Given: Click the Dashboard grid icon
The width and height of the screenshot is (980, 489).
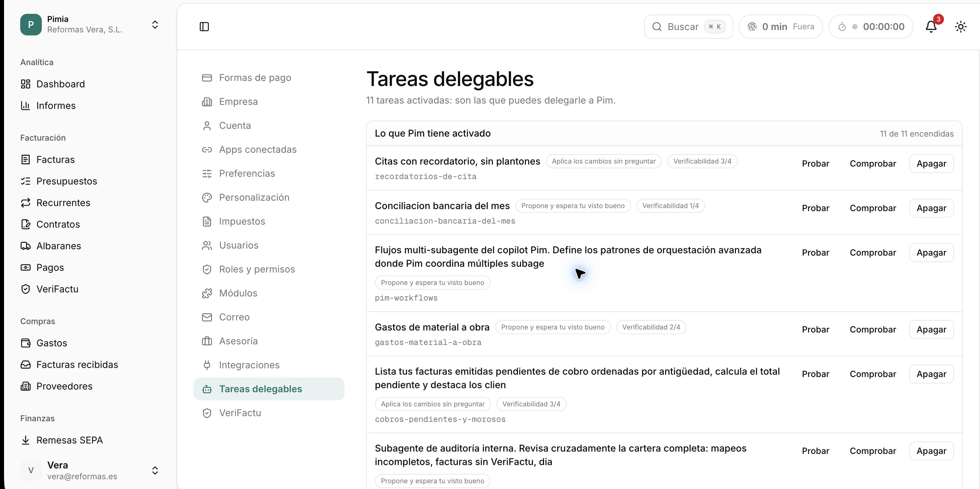Looking at the screenshot, I should coord(26,84).
